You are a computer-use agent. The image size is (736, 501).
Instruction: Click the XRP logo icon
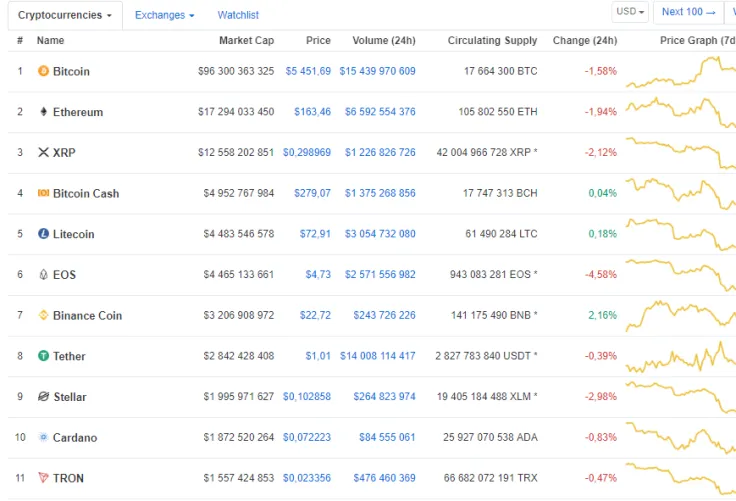pos(43,152)
